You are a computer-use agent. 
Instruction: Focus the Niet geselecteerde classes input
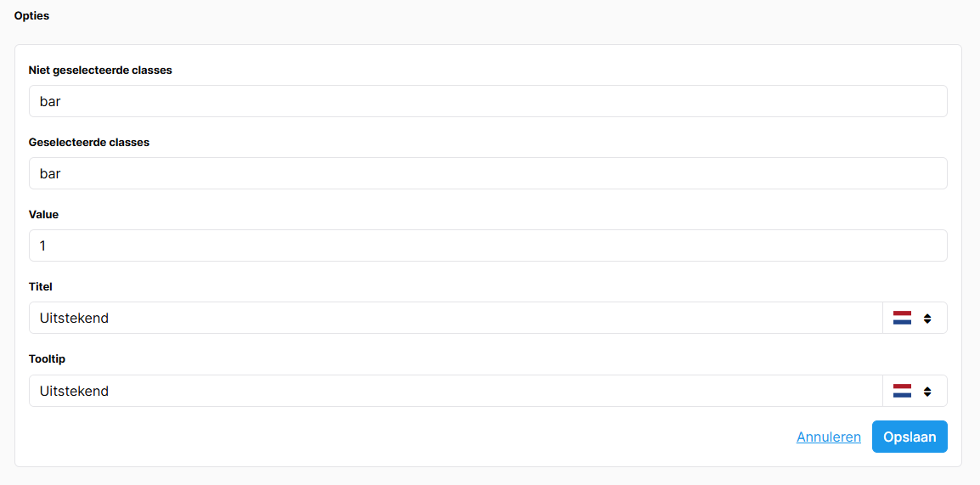[x=488, y=101]
